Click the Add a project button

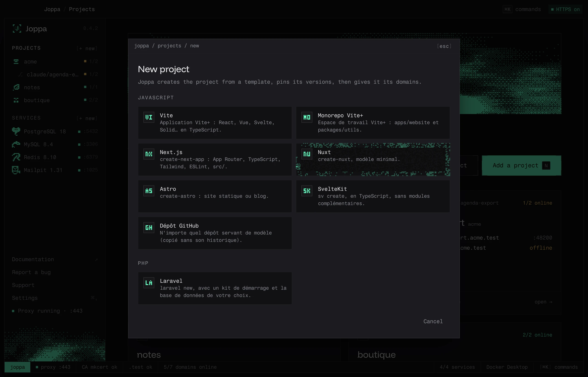[521, 166]
